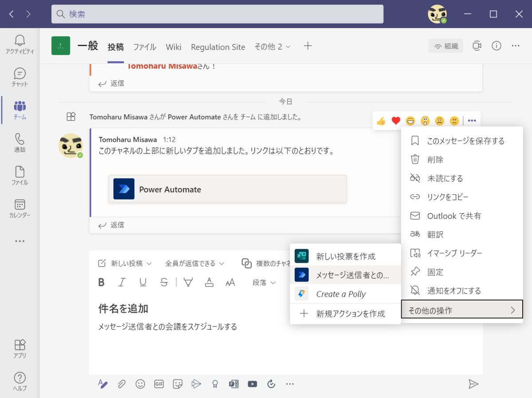532x398 pixels.
Task: Select 新規アクションを作成 option
Action: 345,313
